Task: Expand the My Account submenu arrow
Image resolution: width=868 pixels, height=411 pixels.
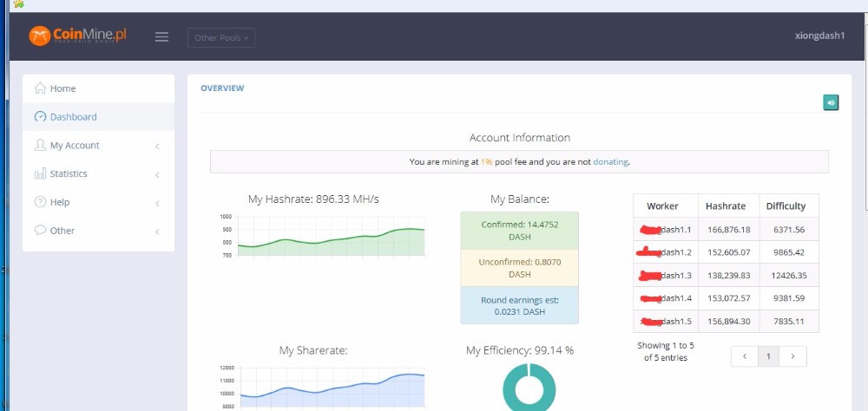Action: click(x=157, y=147)
